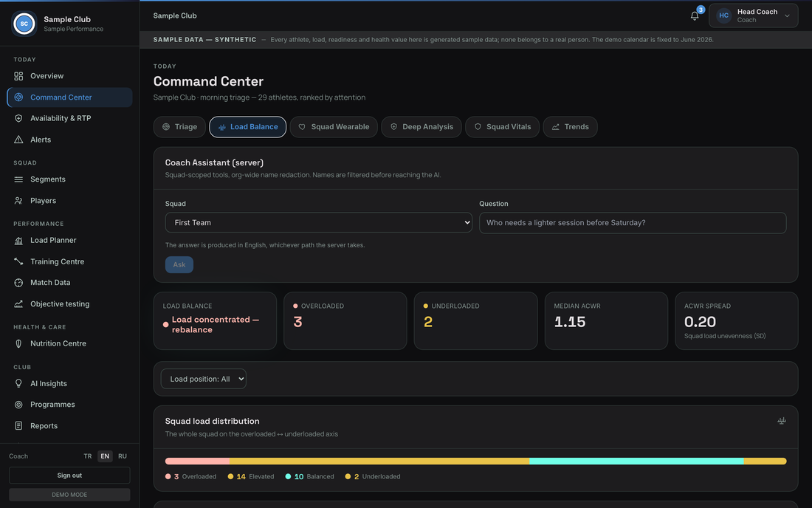Click the Programmes target icon
The image size is (812, 508).
(18, 405)
